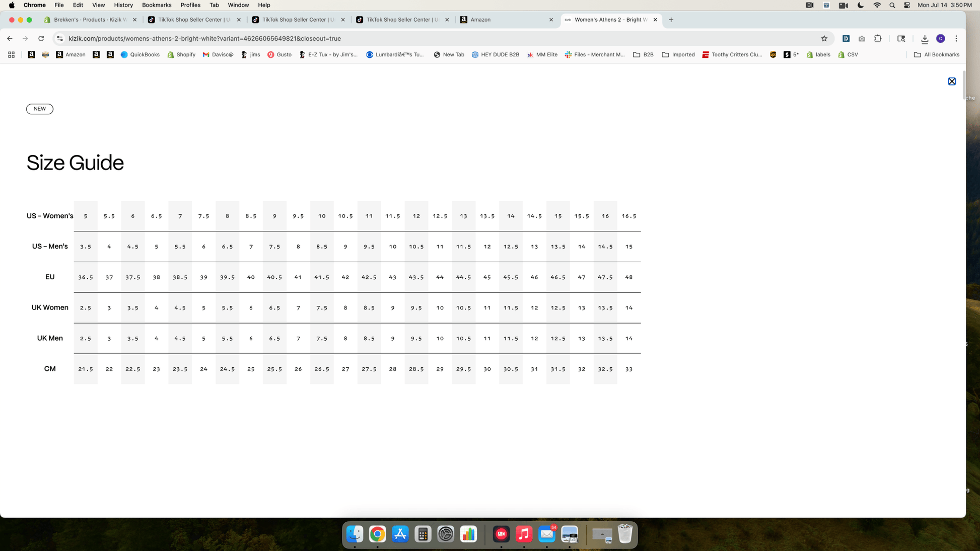The image size is (980, 551).
Task: Switch to the Amazon tab
Action: click(x=506, y=20)
